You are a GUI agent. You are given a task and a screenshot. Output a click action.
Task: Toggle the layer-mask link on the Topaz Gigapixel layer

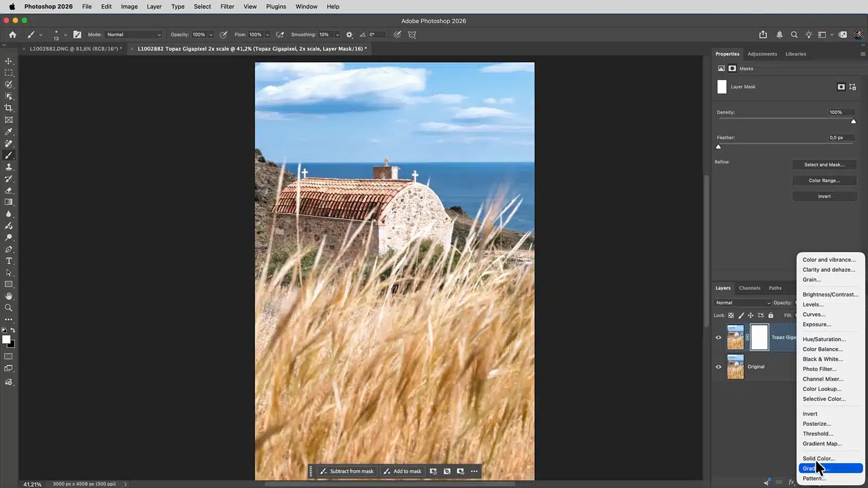[x=747, y=337]
